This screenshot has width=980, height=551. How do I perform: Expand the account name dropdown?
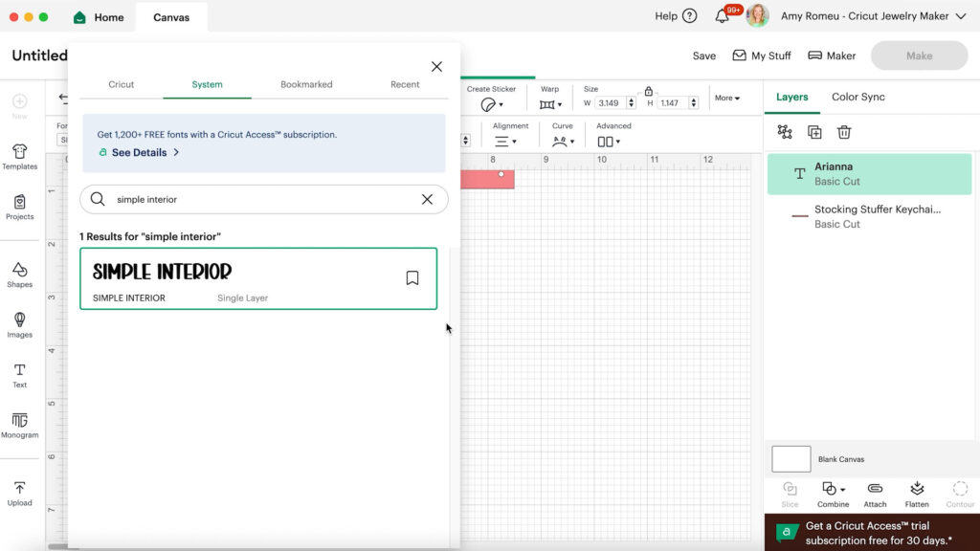coord(961,16)
